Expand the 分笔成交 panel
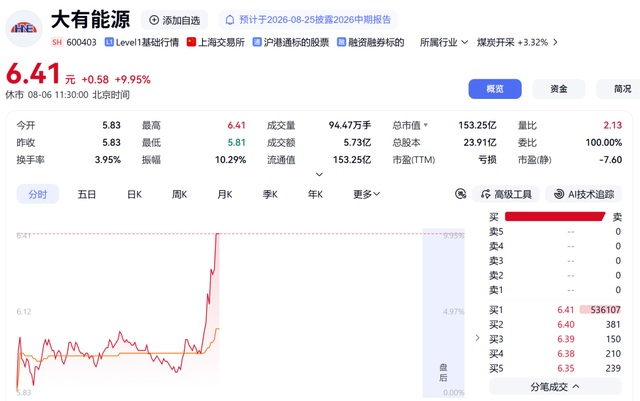Viewport: 640px width, 401px height. [555, 386]
